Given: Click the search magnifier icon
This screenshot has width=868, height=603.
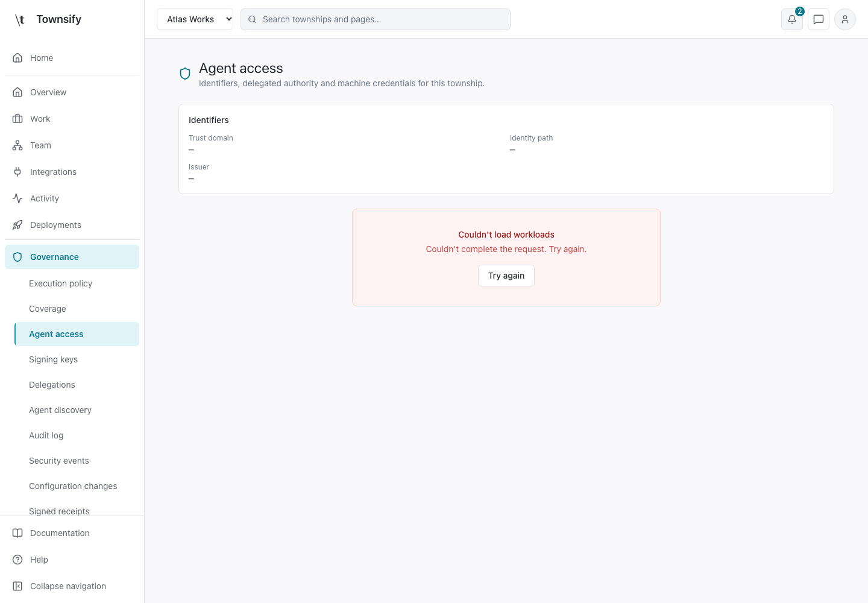Looking at the screenshot, I should (253, 19).
